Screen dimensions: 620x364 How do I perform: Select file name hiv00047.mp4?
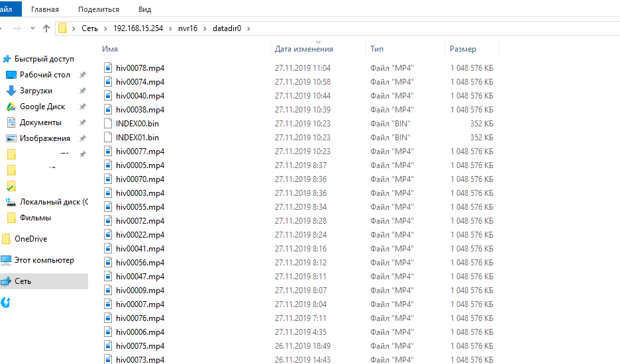point(140,277)
